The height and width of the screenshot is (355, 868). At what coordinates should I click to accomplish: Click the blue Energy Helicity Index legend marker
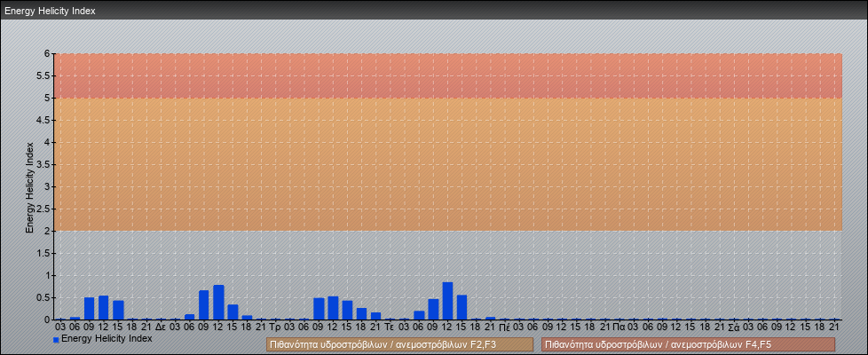56,340
